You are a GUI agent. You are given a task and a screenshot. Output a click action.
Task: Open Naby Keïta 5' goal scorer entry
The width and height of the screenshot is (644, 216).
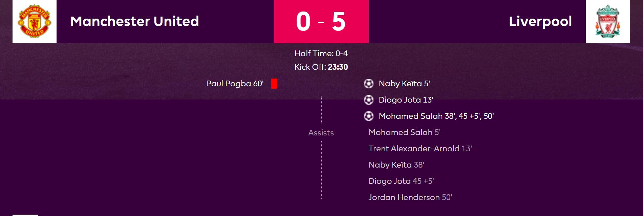point(404,84)
